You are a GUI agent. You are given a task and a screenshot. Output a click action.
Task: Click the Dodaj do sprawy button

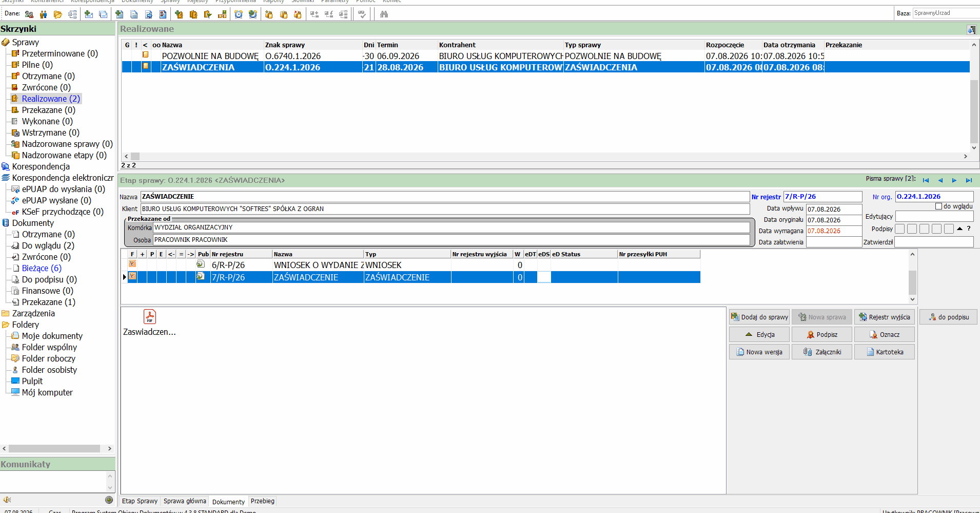point(759,317)
